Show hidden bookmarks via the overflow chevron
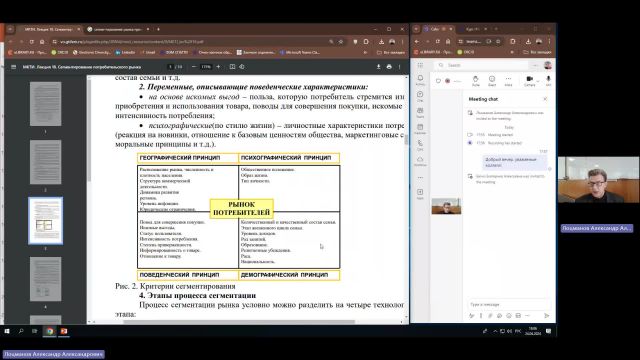 pos(365,53)
